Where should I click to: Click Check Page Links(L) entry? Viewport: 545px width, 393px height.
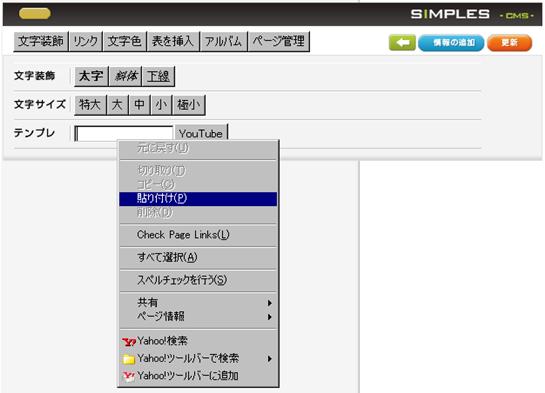point(198,235)
